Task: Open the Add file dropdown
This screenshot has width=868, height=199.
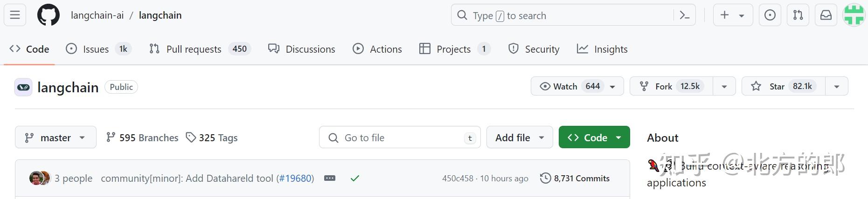Action: pos(520,137)
